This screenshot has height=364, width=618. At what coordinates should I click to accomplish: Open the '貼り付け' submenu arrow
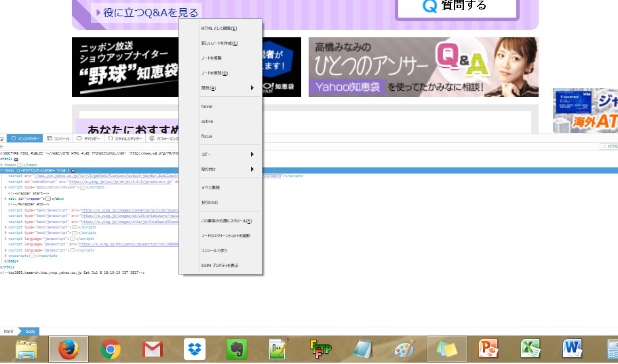click(252, 169)
